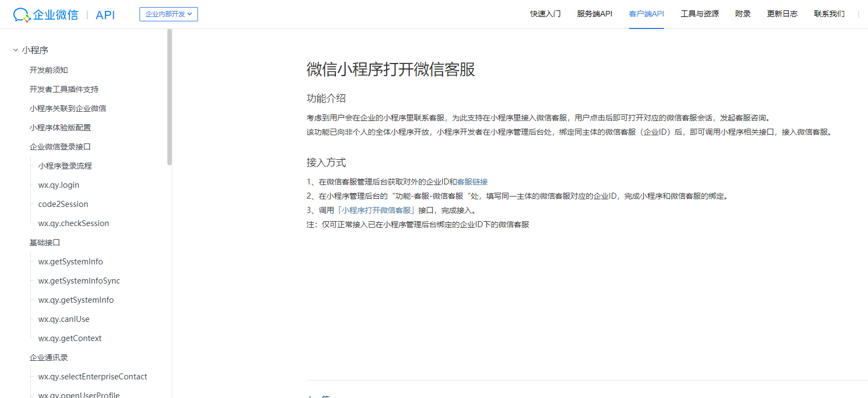The height and width of the screenshot is (398, 868).
Task: Open the wx.qy.canIUse sidebar entry
Action: 63,319
